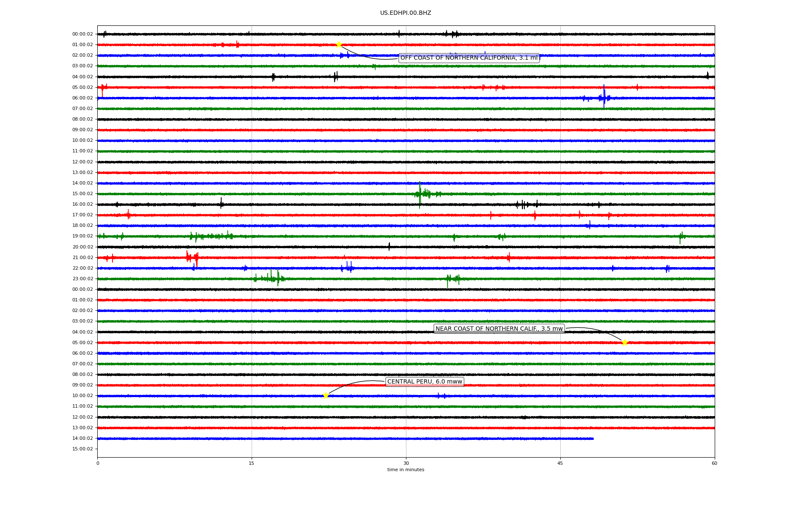The width and height of the screenshot is (812, 508).
Task: Click the x-axis tick label 0
Action: tap(98, 463)
